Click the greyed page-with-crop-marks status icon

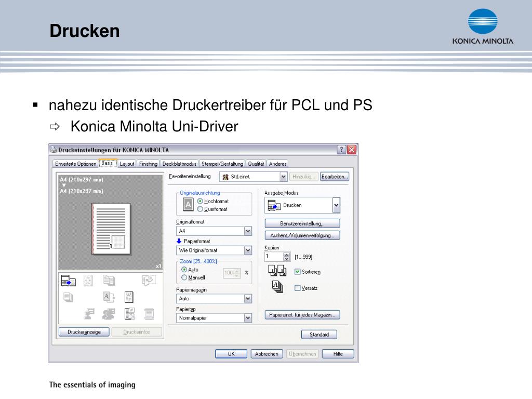[88, 281]
